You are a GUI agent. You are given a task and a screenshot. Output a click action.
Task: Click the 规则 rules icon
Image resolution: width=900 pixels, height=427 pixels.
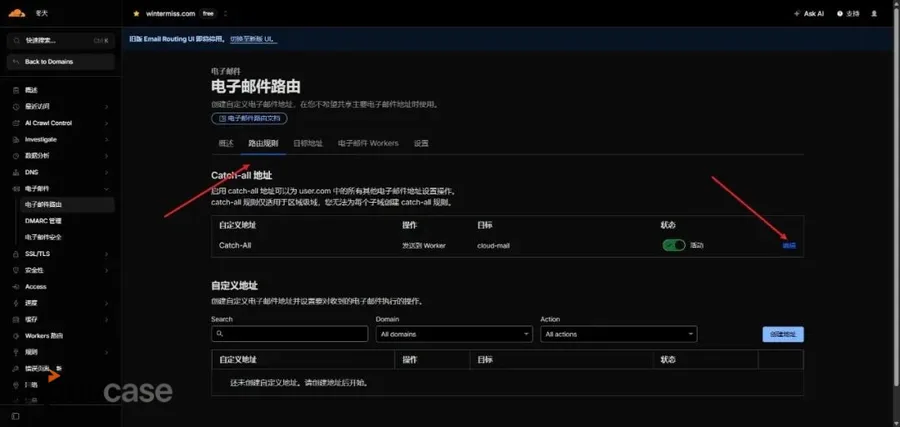click(x=15, y=352)
